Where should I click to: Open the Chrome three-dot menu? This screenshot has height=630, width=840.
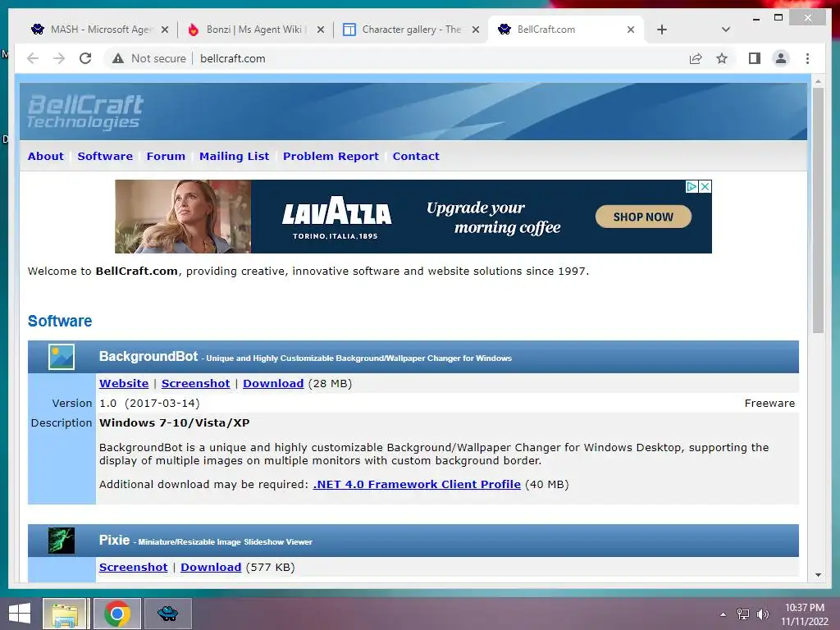click(x=807, y=58)
